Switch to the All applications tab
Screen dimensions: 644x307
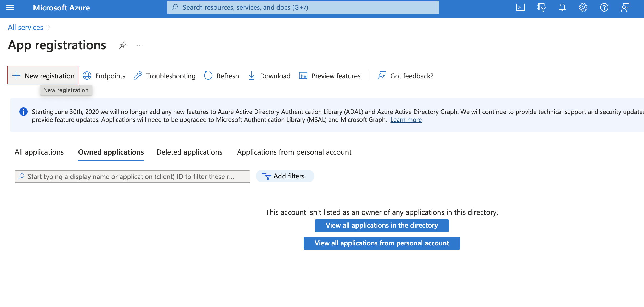(39, 152)
